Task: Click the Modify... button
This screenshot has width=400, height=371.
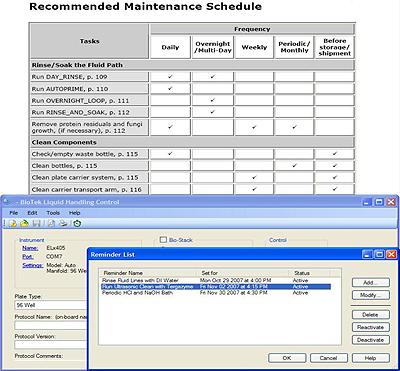Action: click(x=371, y=295)
